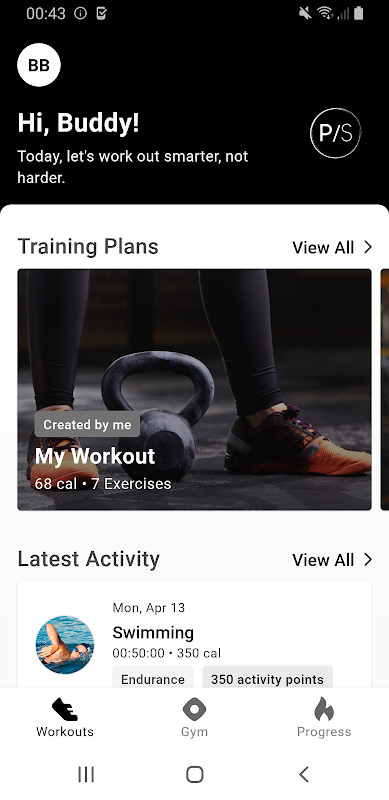This screenshot has width=389, height=800.
Task: Switch to the Progress tab label
Action: pyautogui.click(x=324, y=732)
